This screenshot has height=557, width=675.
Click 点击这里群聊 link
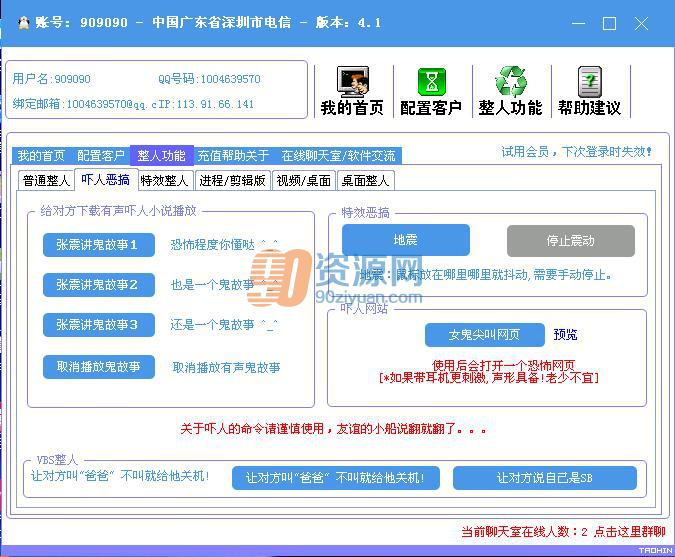click(x=629, y=532)
